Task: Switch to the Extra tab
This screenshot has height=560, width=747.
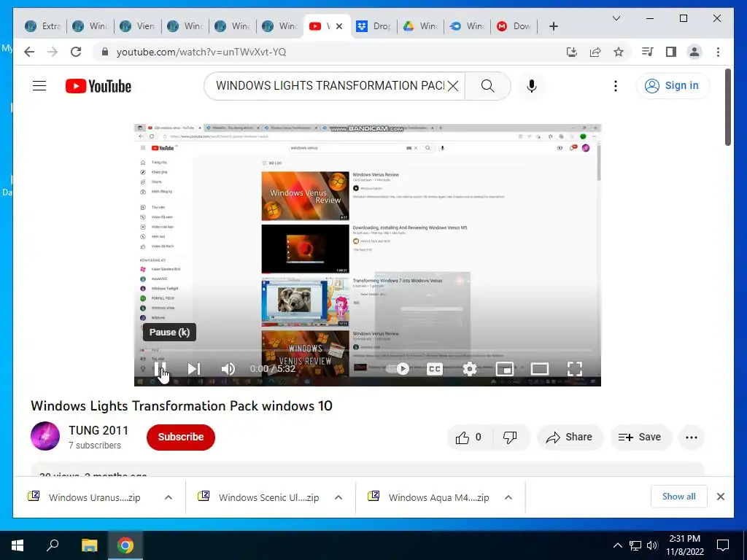Action: (42, 26)
